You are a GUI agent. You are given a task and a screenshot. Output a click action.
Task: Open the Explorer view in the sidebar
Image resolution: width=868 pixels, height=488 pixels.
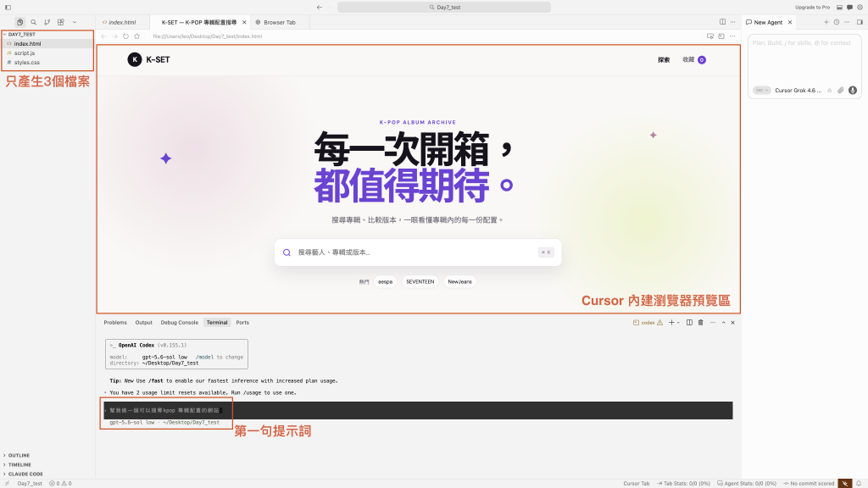tap(20, 22)
